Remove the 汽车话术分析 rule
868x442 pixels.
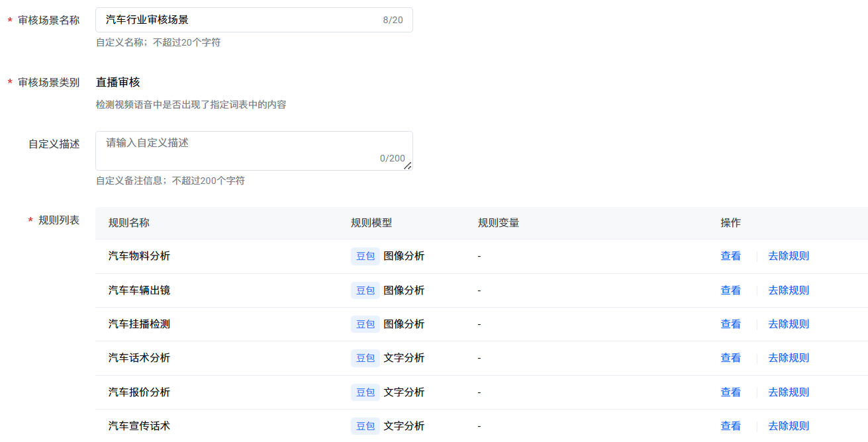click(x=788, y=358)
